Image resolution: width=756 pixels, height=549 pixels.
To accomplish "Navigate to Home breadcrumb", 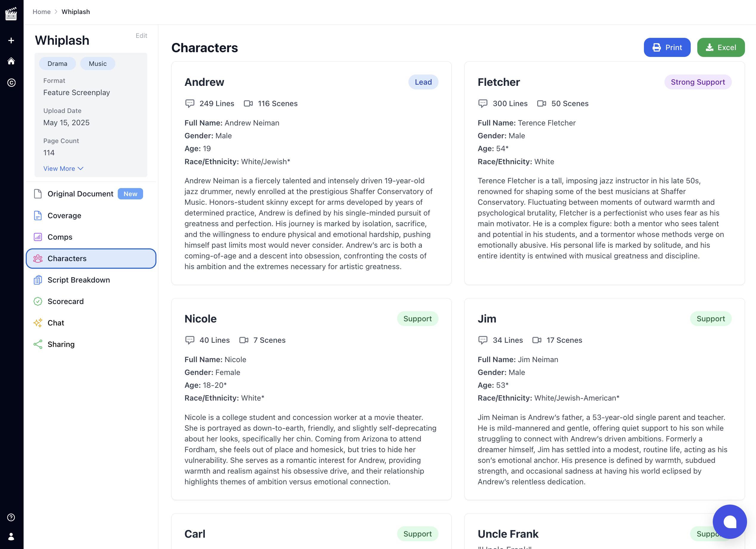I will [42, 12].
